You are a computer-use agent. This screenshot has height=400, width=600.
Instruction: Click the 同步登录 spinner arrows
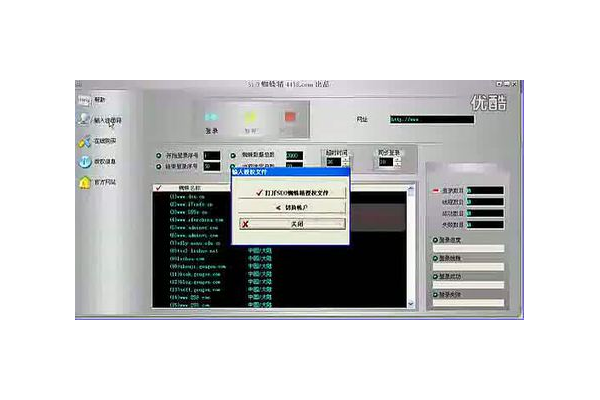pyautogui.click(x=398, y=161)
